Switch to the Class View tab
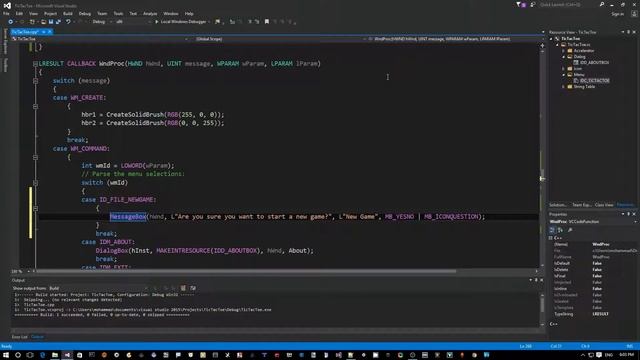Image resolution: width=640 pixels, height=360 pixels. 604,205
